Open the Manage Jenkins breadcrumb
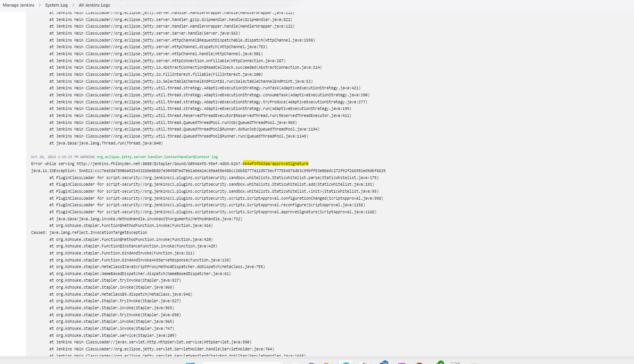This screenshot has width=634, height=364. (18, 5)
